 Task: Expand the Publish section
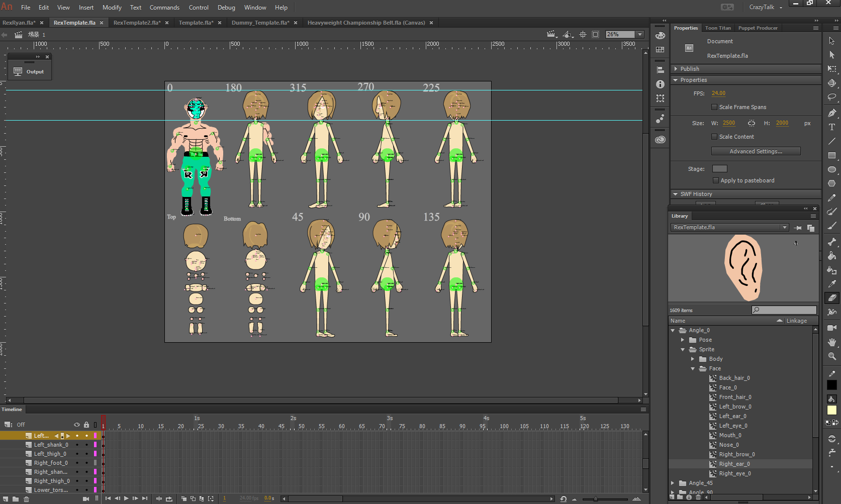click(x=676, y=69)
